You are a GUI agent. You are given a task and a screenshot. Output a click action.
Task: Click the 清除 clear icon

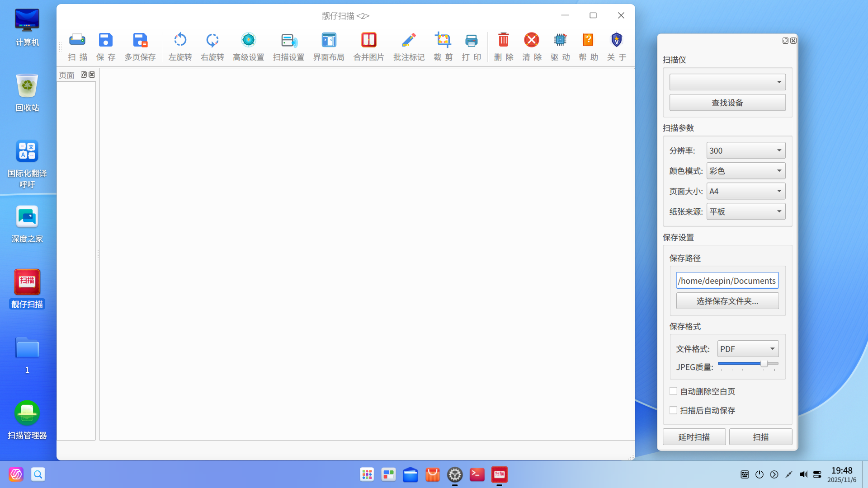click(532, 46)
